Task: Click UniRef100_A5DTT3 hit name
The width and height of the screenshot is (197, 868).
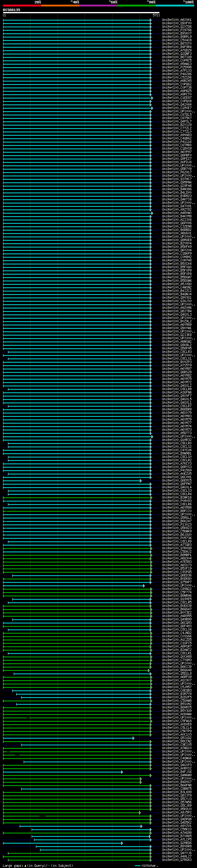Action: click(x=177, y=433)
